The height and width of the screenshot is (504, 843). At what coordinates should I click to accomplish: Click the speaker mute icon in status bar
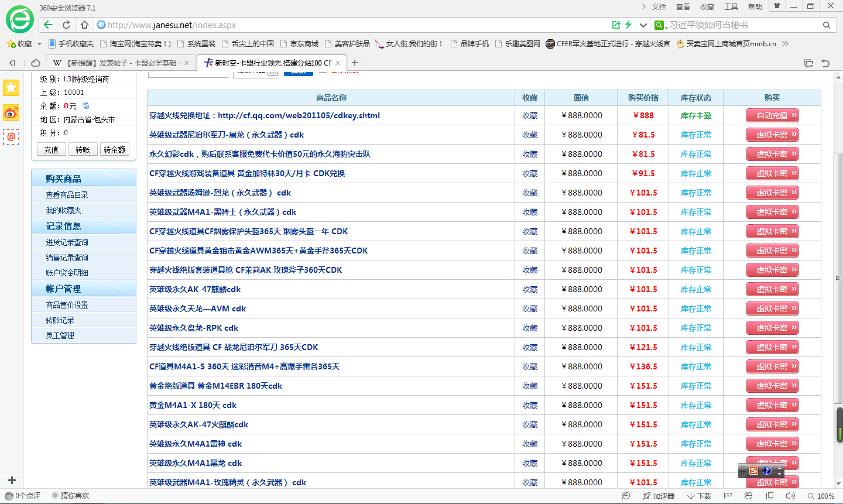[x=790, y=496]
